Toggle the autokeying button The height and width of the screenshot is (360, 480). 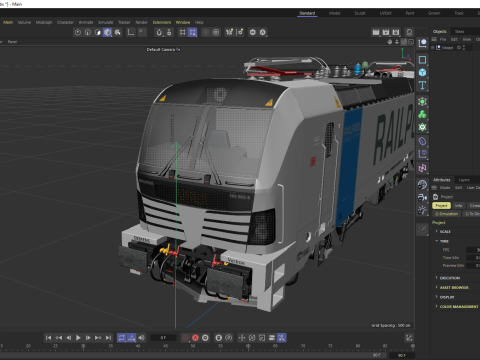pyautogui.click(x=195, y=338)
